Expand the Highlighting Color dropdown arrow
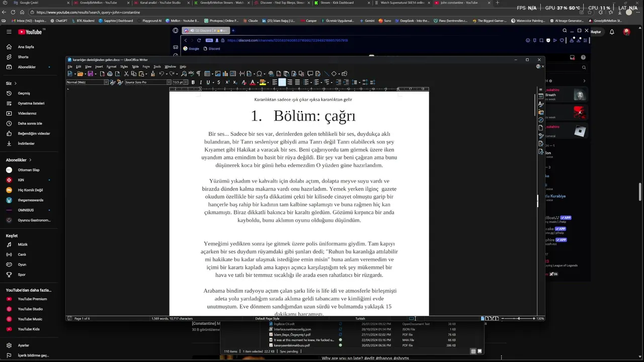 (268, 82)
